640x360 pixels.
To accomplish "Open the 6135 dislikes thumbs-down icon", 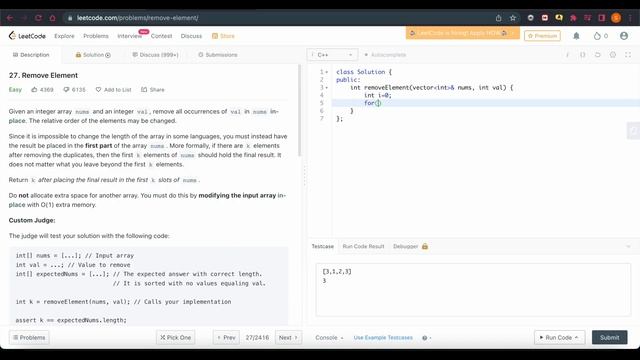I will [66, 89].
